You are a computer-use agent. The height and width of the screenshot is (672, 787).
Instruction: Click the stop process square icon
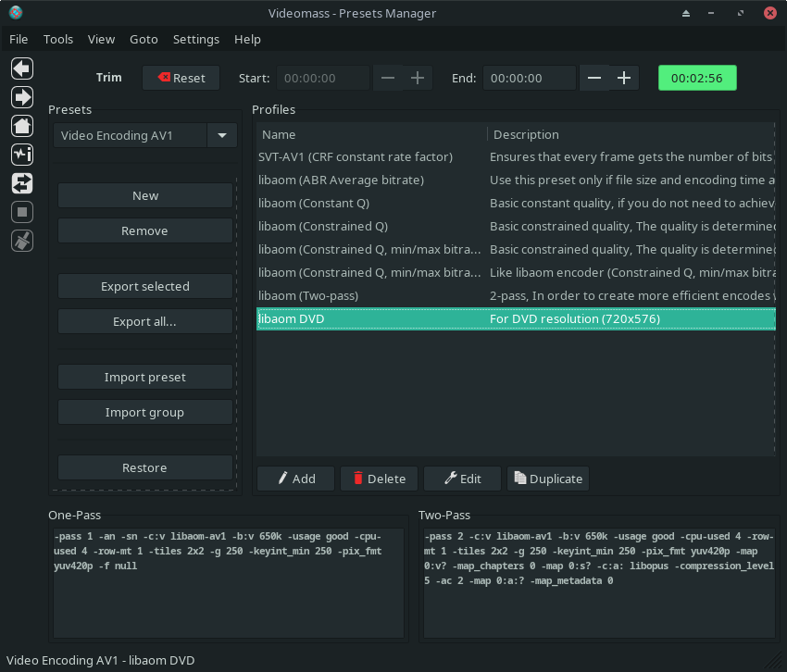(x=22, y=212)
